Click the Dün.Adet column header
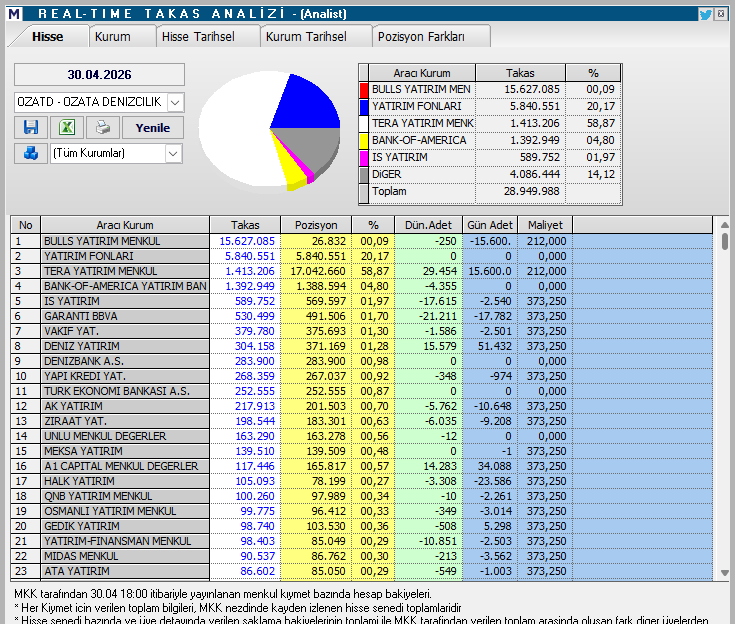Image resolution: width=735 pixels, height=624 pixels. pyautogui.click(x=428, y=225)
